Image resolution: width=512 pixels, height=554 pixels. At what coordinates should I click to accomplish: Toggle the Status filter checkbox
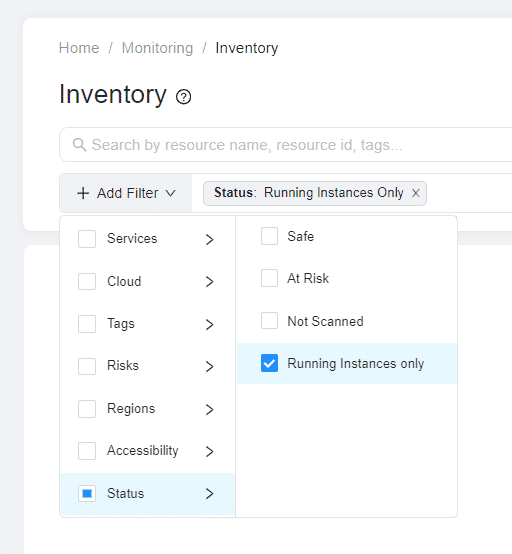click(87, 493)
